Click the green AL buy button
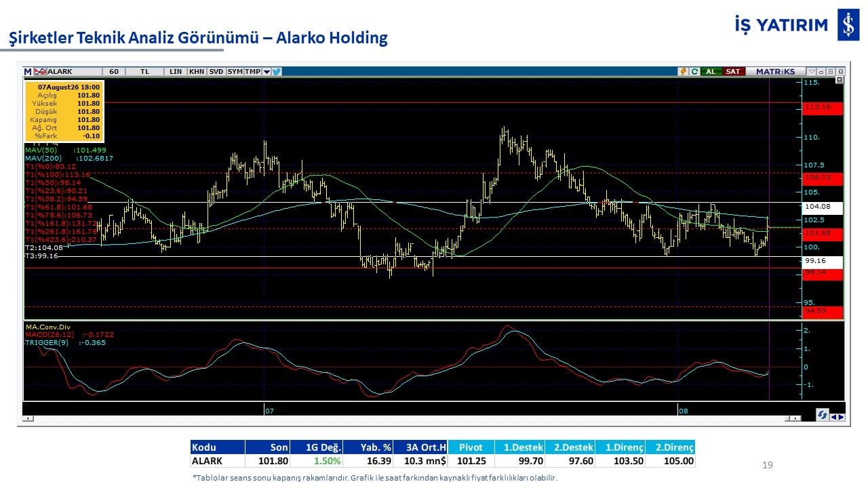 (x=711, y=71)
